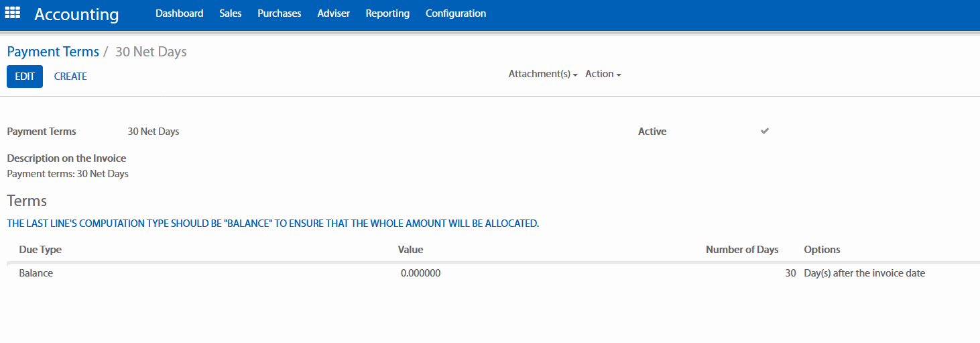Open the Adviser menu

(333, 13)
